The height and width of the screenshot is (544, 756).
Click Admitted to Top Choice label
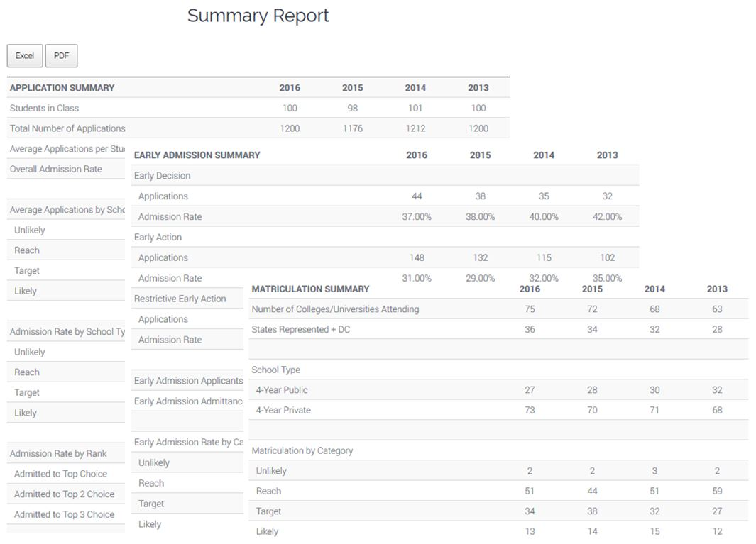tap(61, 474)
